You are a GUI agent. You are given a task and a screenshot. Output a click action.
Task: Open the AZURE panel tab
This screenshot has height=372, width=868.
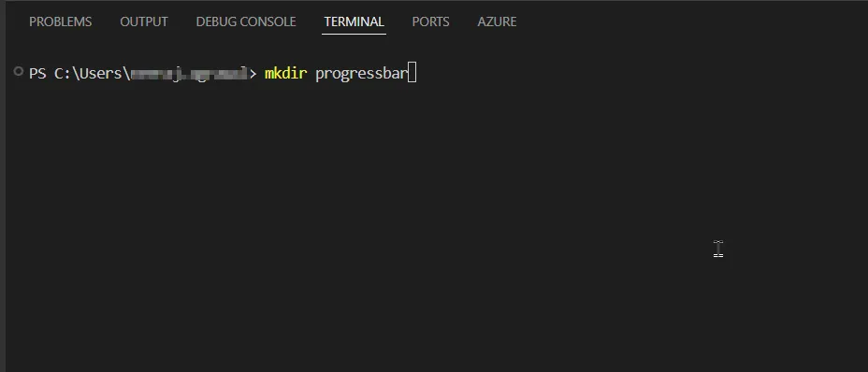coord(497,21)
